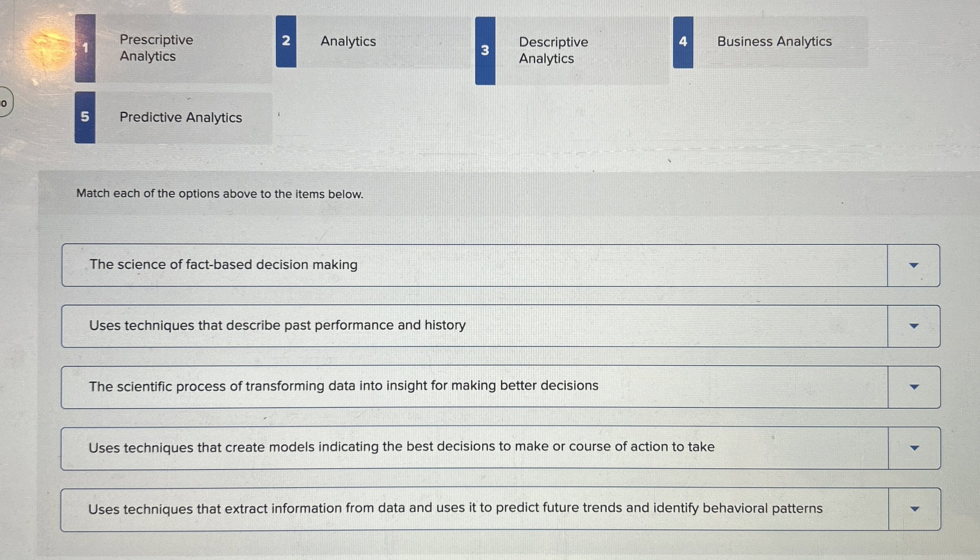Image resolution: width=980 pixels, height=560 pixels.
Task: Select the blue numbered badge 5
Action: pos(85,118)
